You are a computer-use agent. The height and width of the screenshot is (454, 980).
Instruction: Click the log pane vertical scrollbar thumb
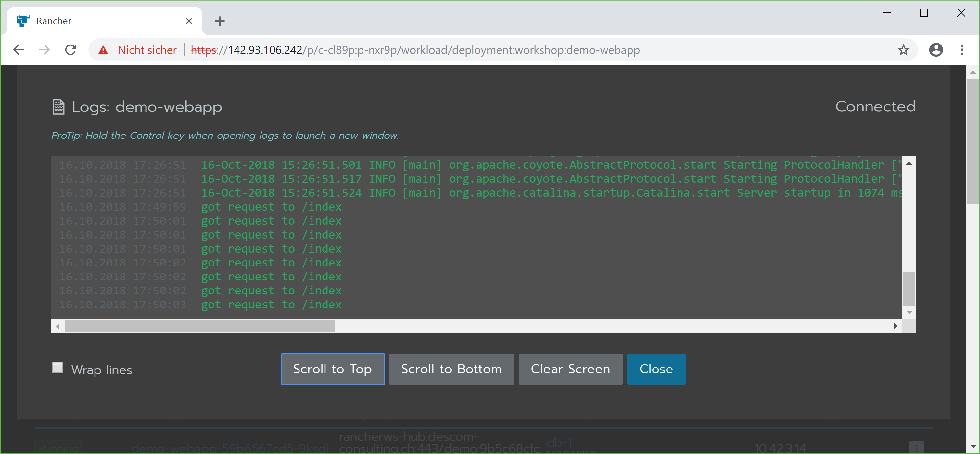coord(909,289)
